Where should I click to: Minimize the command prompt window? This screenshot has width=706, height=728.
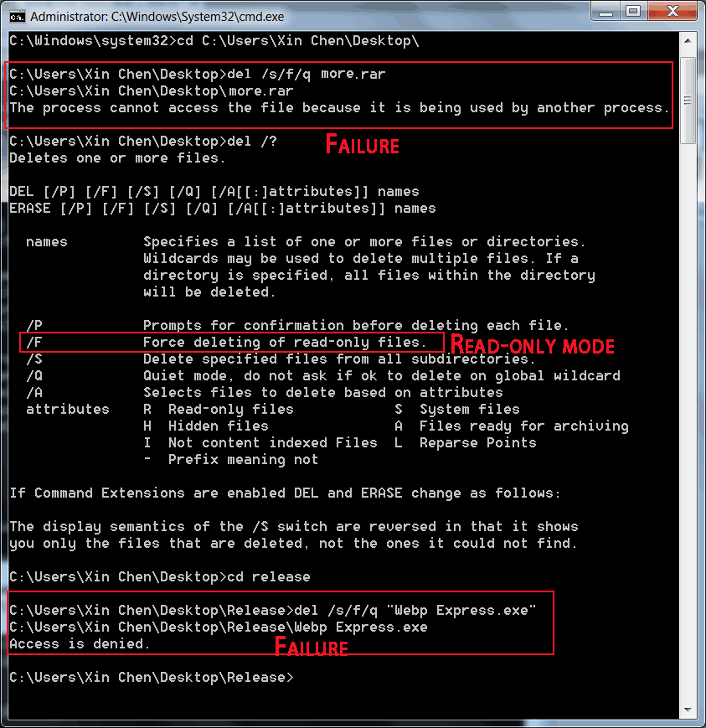pyautogui.click(x=606, y=11)
